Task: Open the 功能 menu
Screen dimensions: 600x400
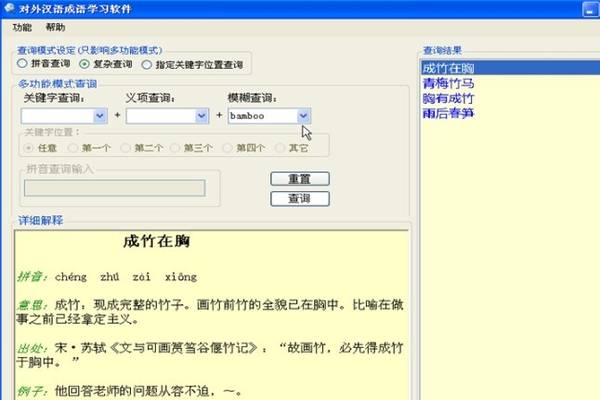Action: click(22, 27)
